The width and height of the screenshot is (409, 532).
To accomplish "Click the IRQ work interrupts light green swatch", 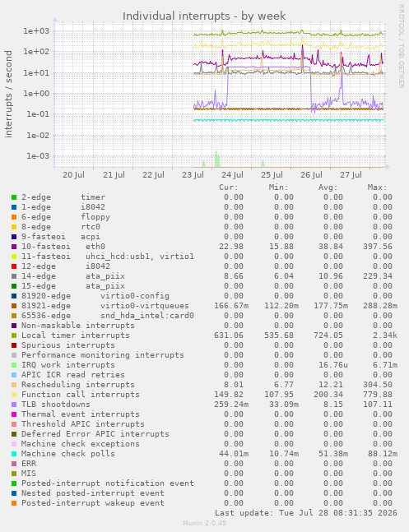I will click(x=14, y=365).
